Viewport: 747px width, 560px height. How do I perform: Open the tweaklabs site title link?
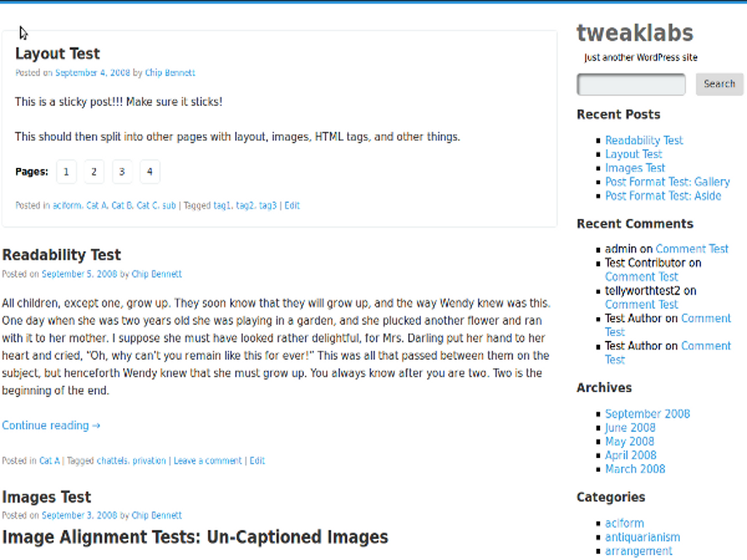click(x=635, y=32)
